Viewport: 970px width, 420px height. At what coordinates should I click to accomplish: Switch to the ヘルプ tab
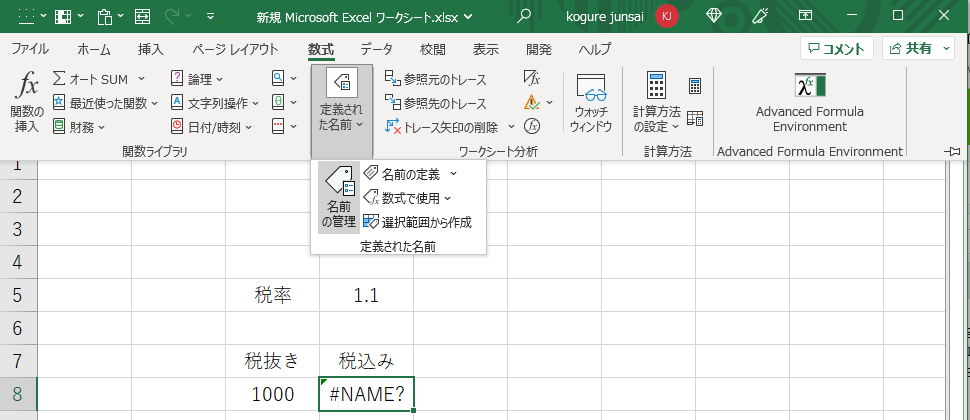point(594,49)
